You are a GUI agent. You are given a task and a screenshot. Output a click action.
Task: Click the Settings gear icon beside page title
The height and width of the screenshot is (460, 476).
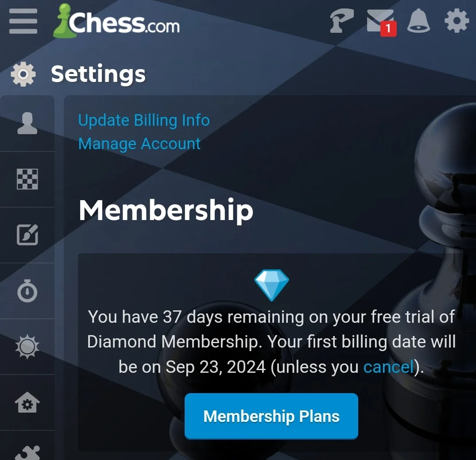[23, 74]
